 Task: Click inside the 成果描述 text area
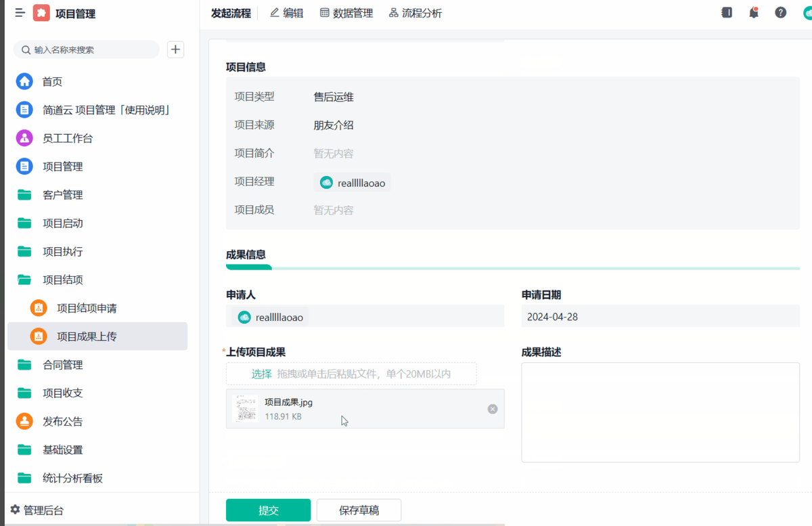[660, 412]
